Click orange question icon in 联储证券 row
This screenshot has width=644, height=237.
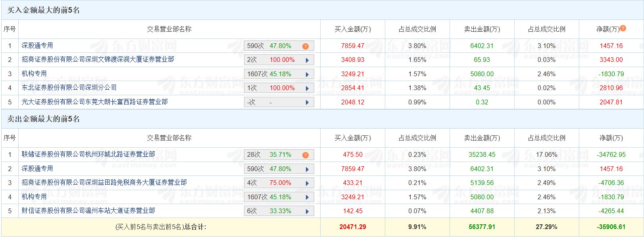pos(306,155)
